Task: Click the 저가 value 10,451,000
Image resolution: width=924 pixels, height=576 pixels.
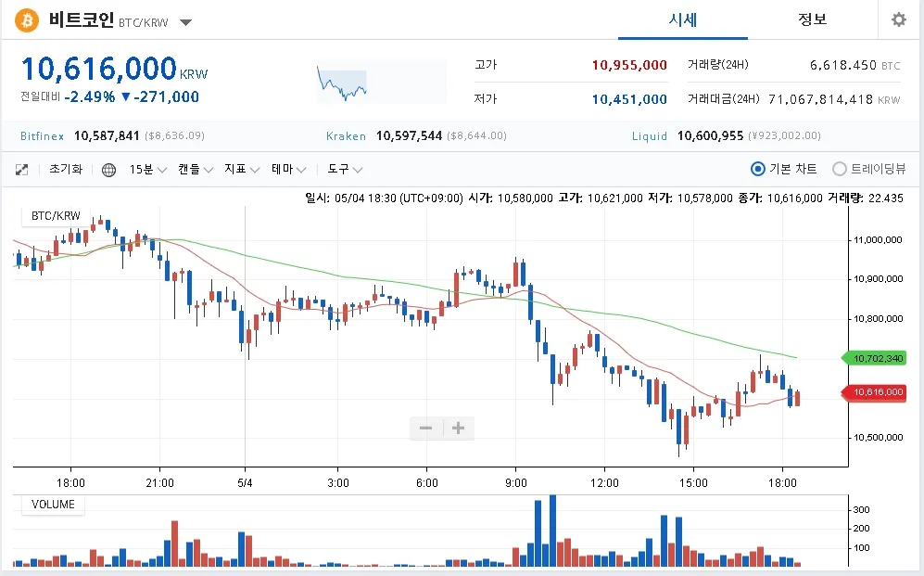Action: (629, 99)
